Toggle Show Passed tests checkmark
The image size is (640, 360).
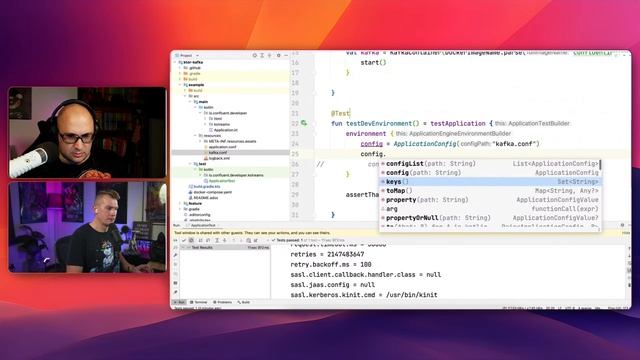[x=184, y=240]
